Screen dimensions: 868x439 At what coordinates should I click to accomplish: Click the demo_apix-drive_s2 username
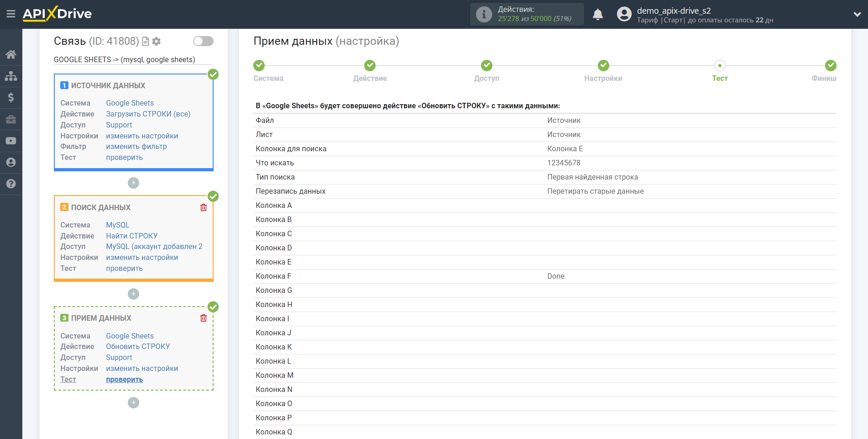point(674,11)
